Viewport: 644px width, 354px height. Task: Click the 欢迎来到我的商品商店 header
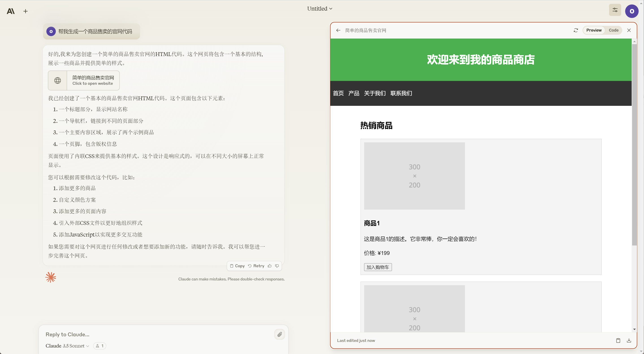tap(480, 60)
